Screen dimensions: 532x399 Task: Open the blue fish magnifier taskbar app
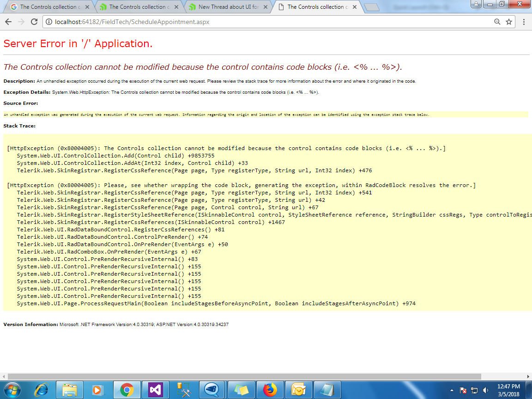click(212, 390)
